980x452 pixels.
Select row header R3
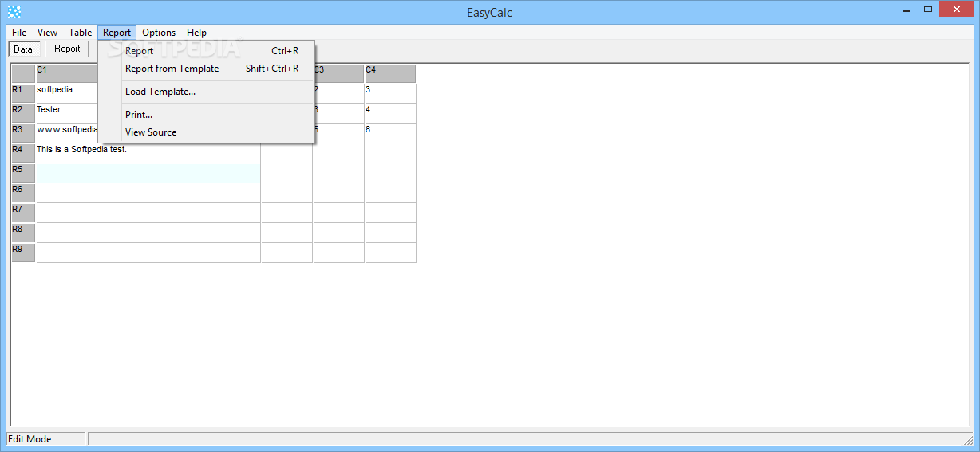click(23, 133)
